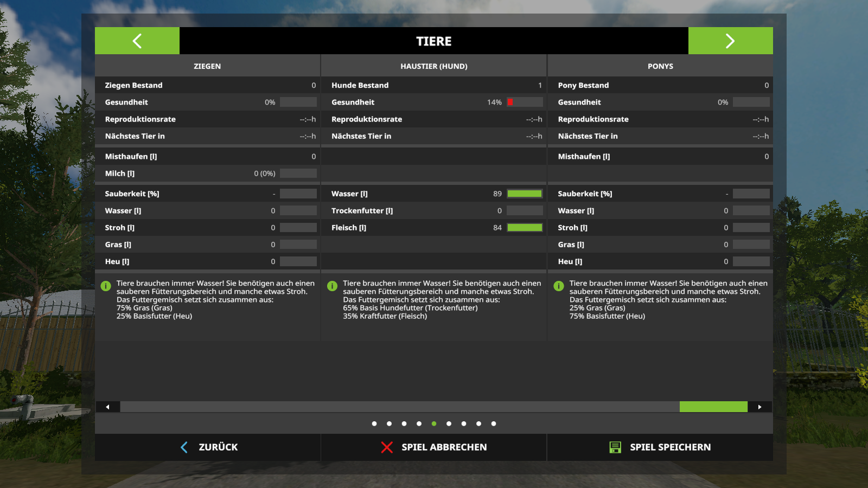The width and height of the screenshot is (868, 488).
Task: Select the PONYS column header
Action: tap(660, 66)
